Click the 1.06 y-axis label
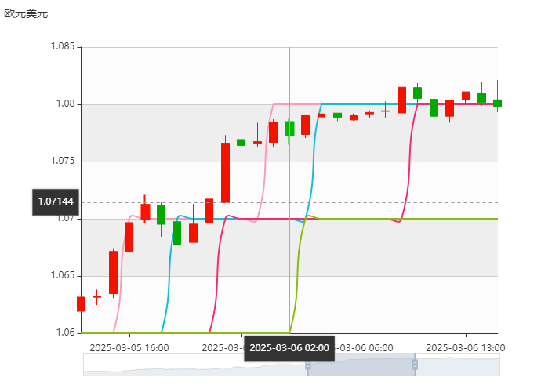The image size is (541, 392). pos(64,332)
